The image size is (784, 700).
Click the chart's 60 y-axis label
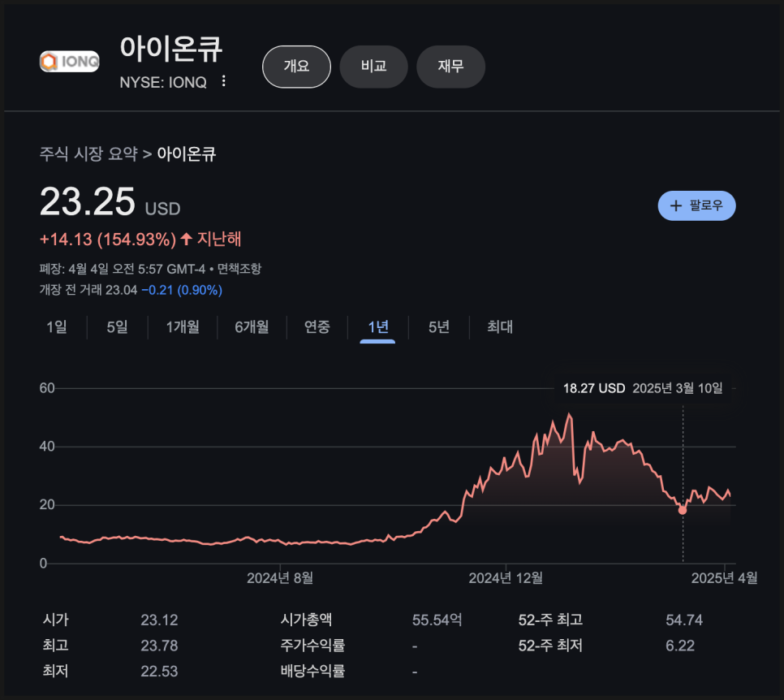(x=47, y=388)
